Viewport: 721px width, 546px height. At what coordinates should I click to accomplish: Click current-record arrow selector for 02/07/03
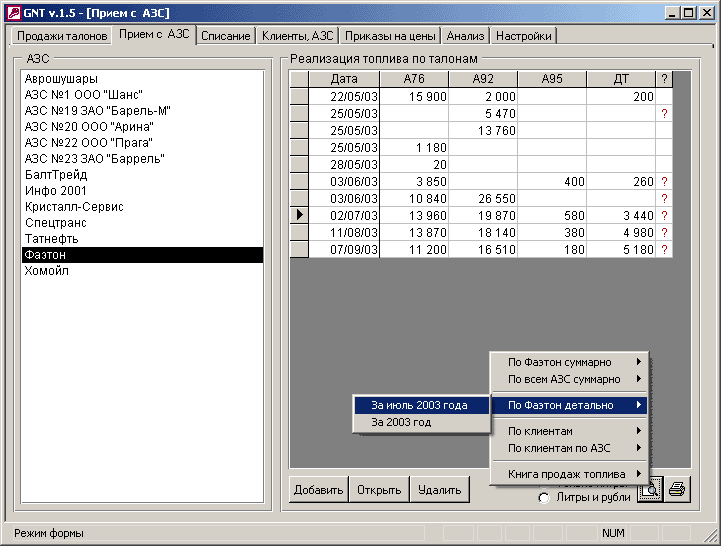pyautogui.click(x=299, y=215)
